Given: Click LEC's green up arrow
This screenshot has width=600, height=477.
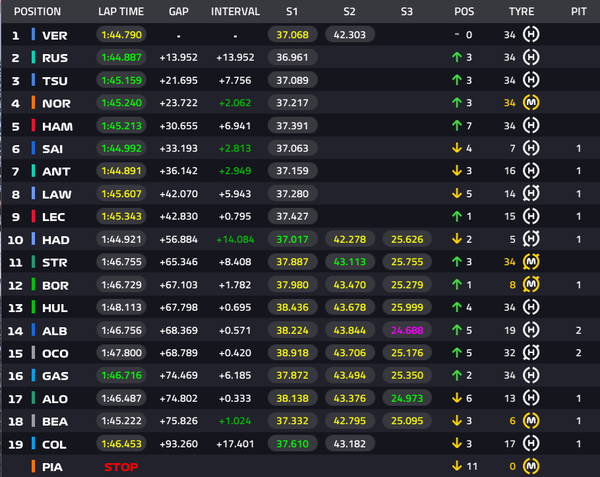Looking at the screenshot, I should [457, 216].
